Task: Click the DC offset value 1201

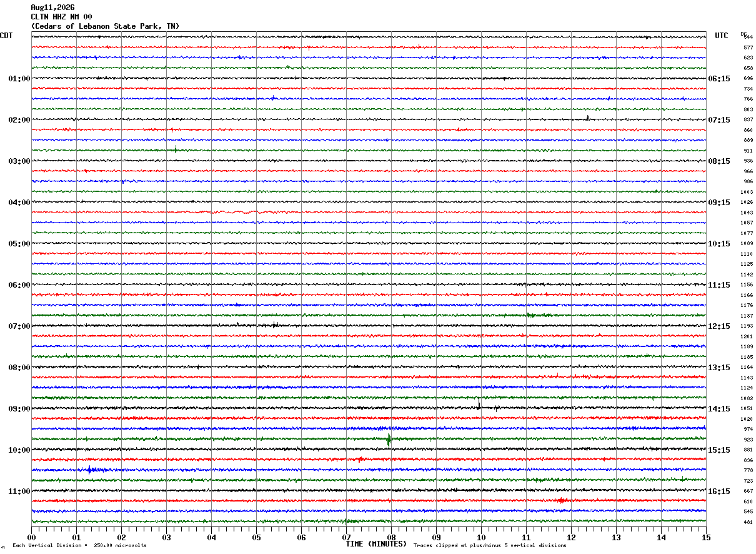Action: pyautogui.click(x=747, y=337)
